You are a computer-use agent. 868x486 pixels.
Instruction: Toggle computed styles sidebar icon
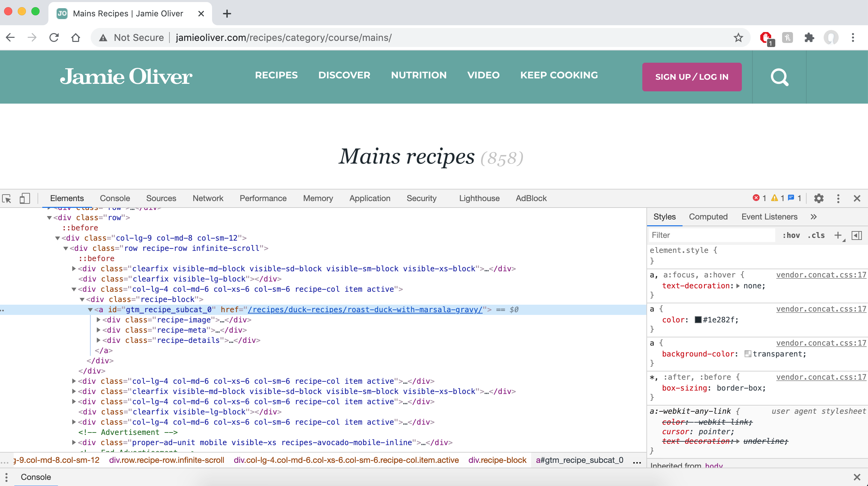[x=857, y=235]
